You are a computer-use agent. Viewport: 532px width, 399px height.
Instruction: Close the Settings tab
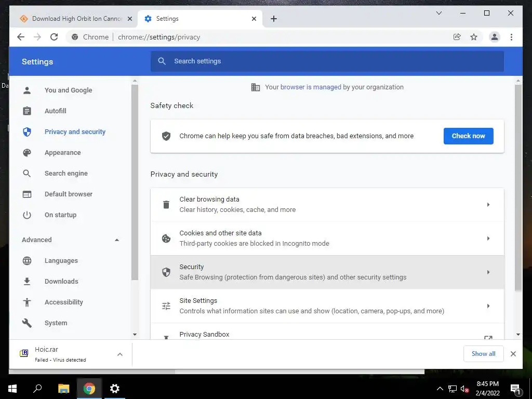(254, 19)
